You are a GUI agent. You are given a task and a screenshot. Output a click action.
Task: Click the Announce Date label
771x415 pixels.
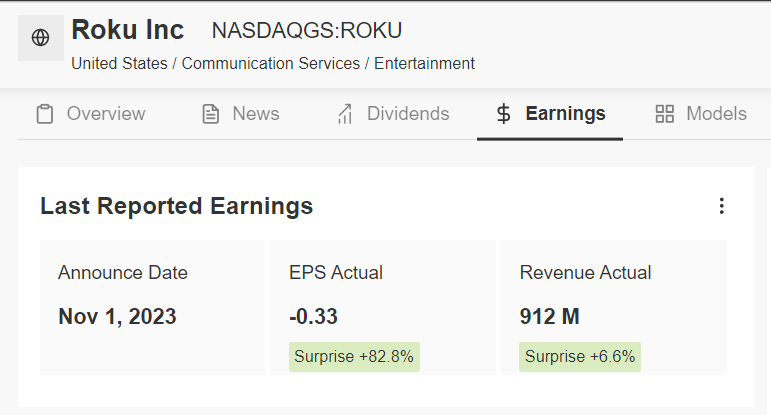(x=123, y=272)
